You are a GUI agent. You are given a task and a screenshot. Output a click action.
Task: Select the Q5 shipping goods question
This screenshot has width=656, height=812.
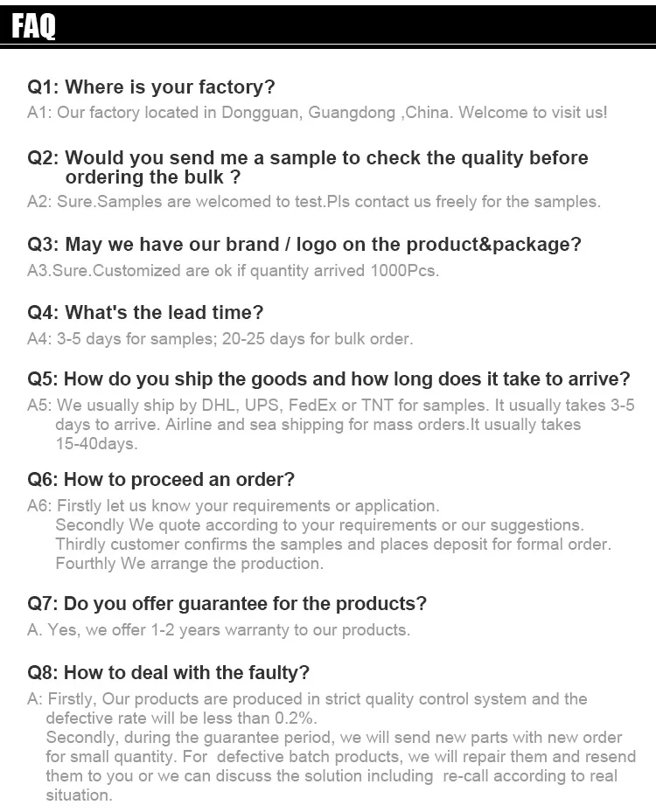pos(328,379)
